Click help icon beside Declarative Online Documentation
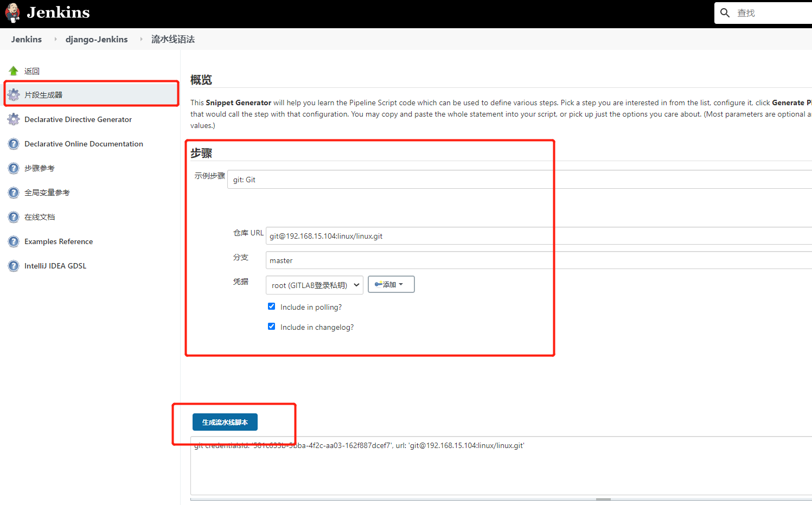The height and width of the screenshot is (505, 812). pos(14,144)
